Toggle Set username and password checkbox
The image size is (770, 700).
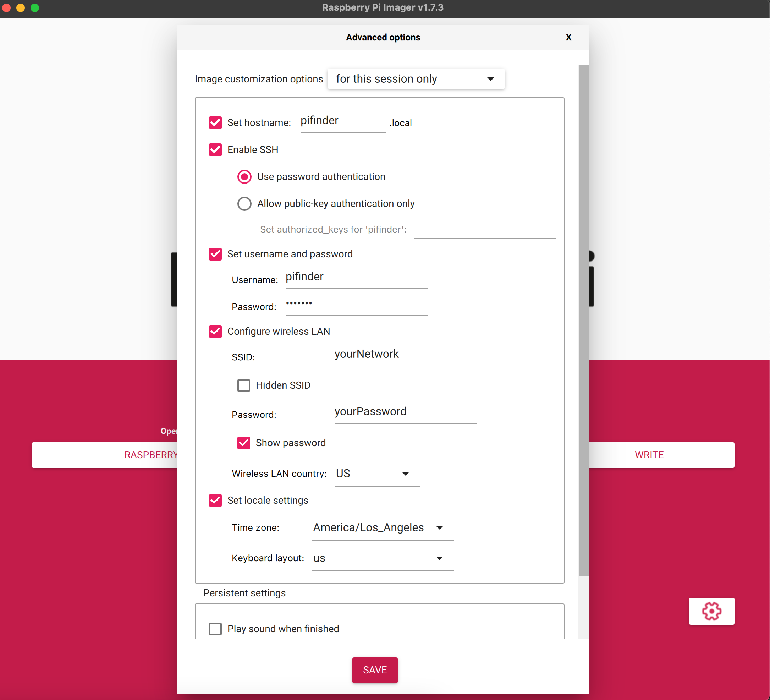tap(215, 254)
